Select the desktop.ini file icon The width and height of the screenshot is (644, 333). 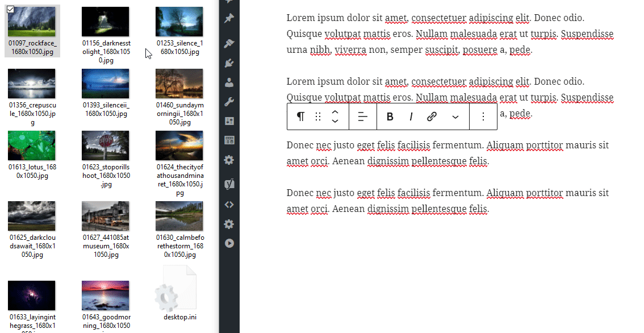tap(176, 289)
